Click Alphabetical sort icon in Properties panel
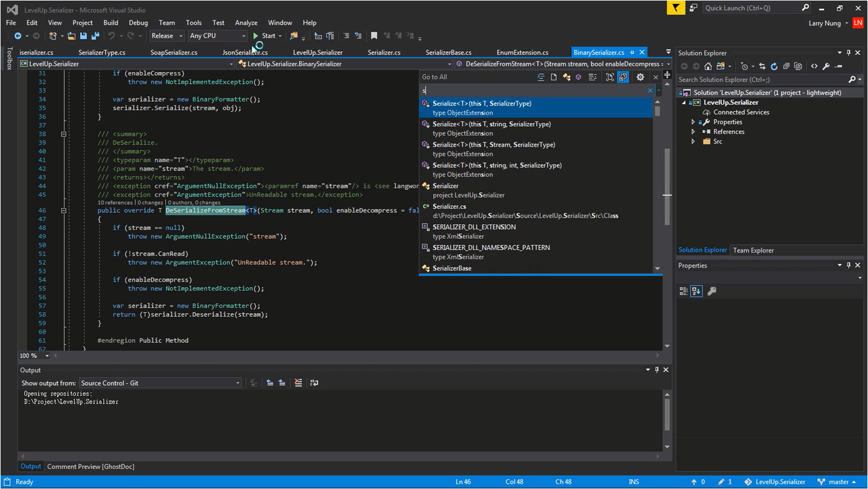The image size is (868, 489). click(x=696, y=291)
